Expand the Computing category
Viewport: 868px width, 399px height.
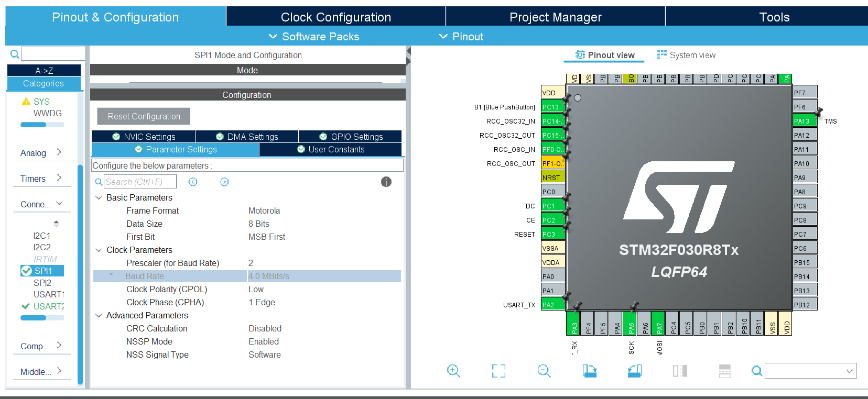tap(41, 346)
